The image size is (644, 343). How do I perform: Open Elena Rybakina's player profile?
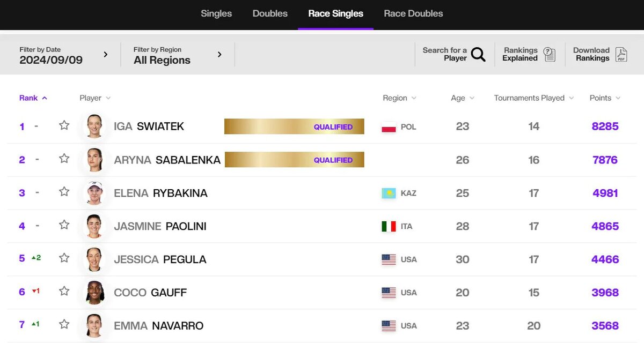[160, 193]
